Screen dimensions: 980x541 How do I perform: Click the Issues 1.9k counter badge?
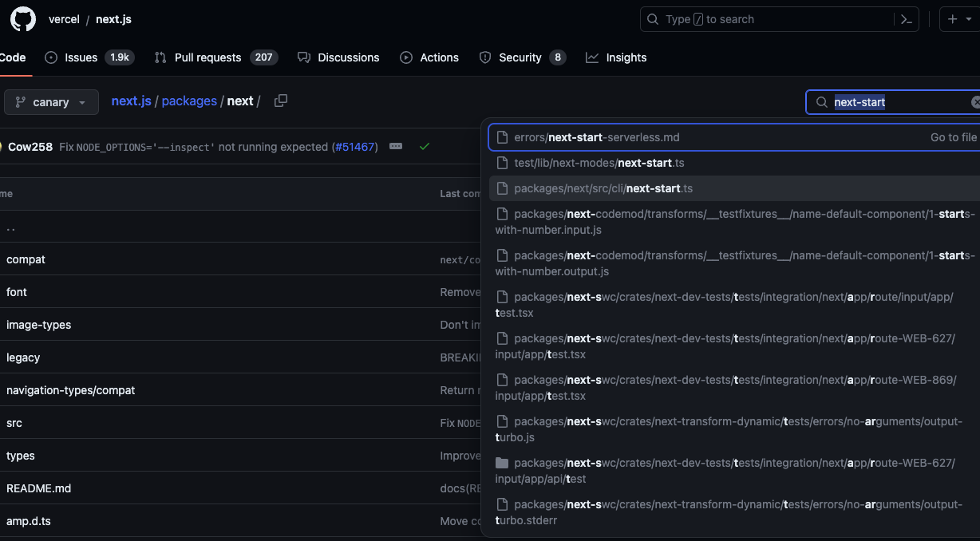coord(120,57)
